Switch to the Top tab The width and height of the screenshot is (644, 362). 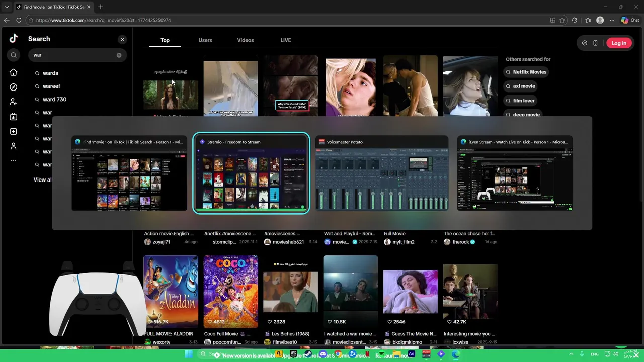coord(165,40)
